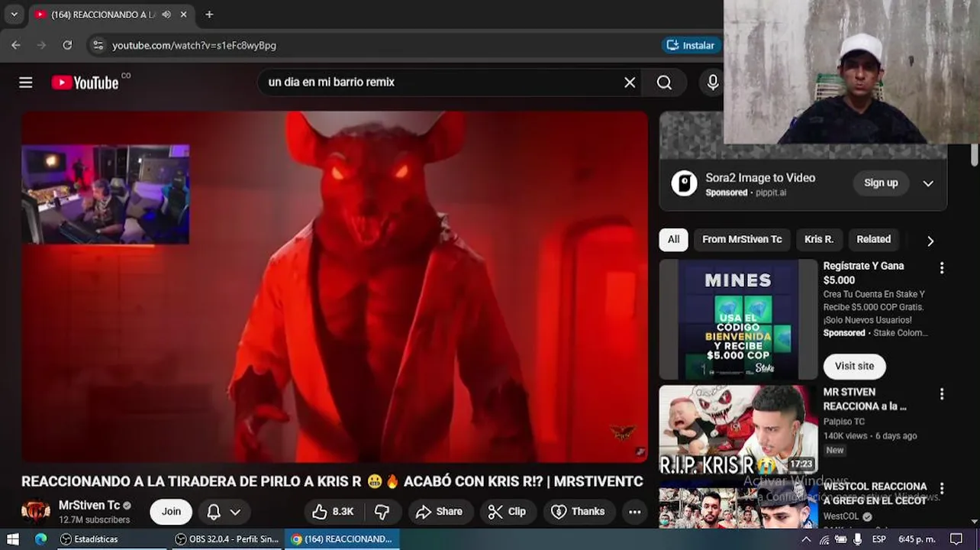Select the Kris R. filter chip
This screenshot has height=550, width=980.
[819, 240]
